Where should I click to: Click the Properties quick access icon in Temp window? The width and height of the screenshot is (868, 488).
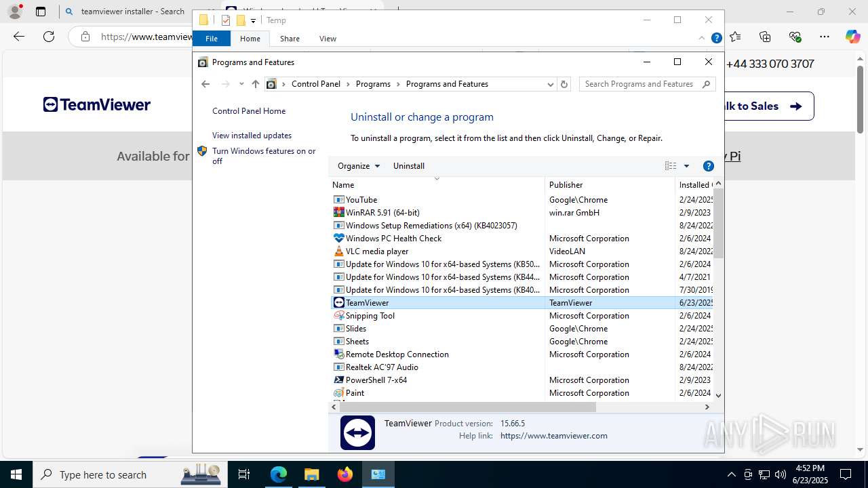coord(226,20)
